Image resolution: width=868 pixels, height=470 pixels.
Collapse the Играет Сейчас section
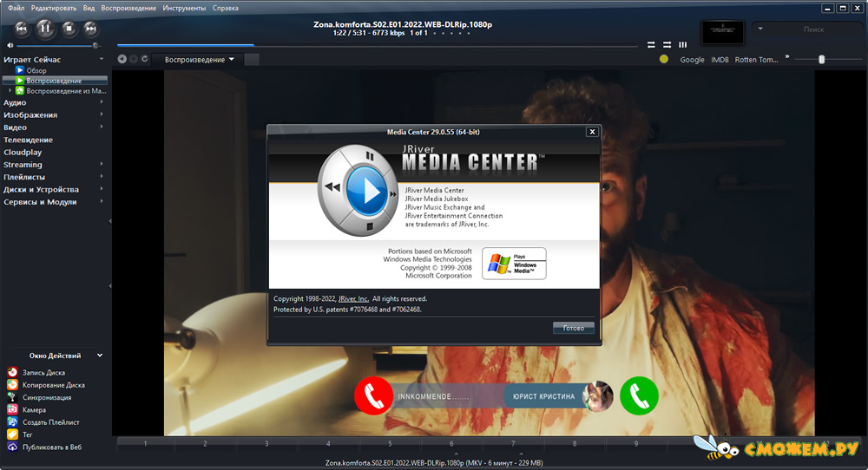[x=102, y=59]
